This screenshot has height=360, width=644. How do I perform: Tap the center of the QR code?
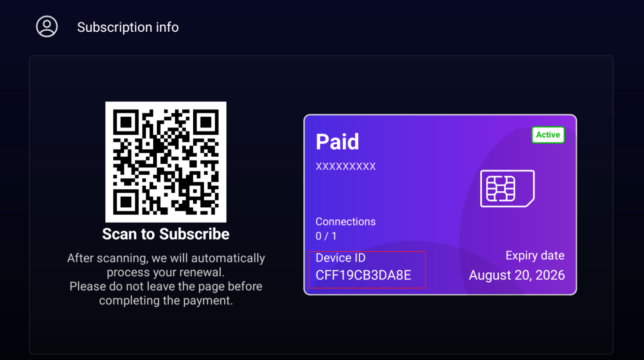[x=166, y=162]
